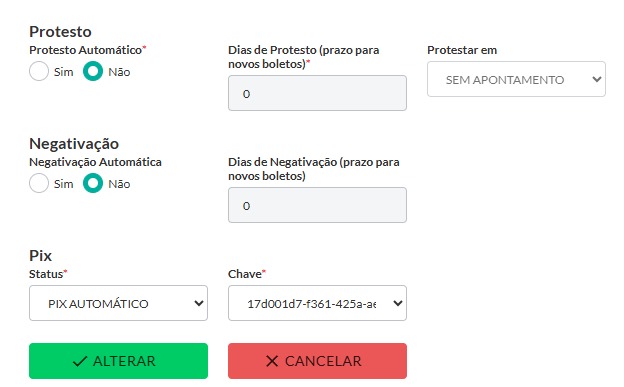Screen dimensions: 624x387
Task: Click the Dias de Negativação input field
Action: point(317,205)
